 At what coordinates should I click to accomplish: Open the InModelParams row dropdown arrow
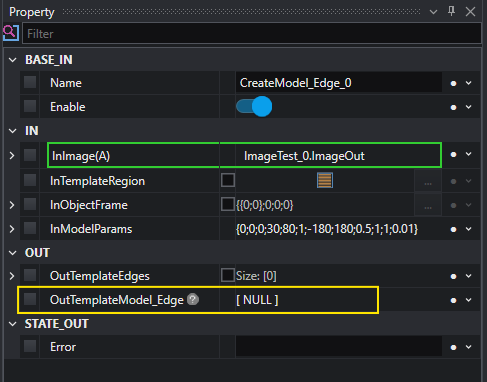tap(469, 229)
